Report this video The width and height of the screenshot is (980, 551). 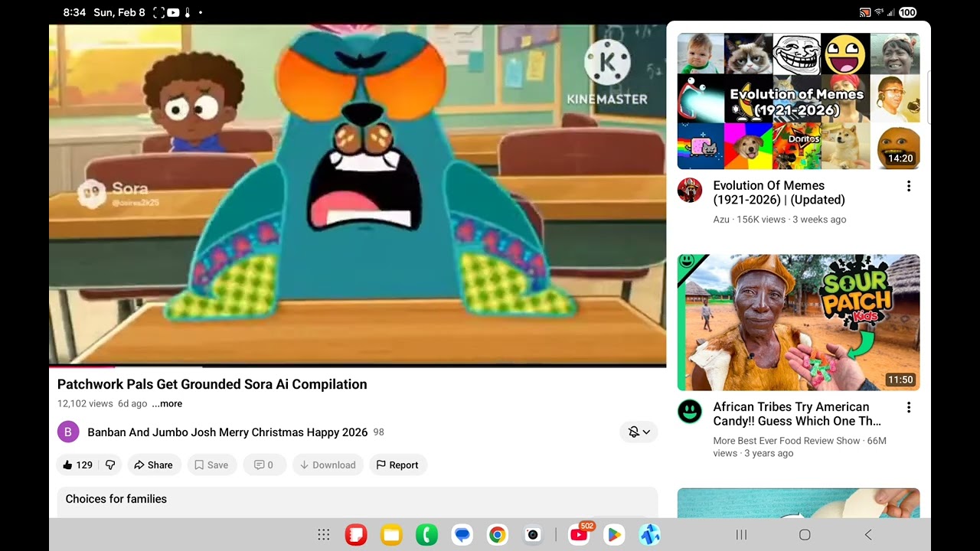(x=398, y=465)
